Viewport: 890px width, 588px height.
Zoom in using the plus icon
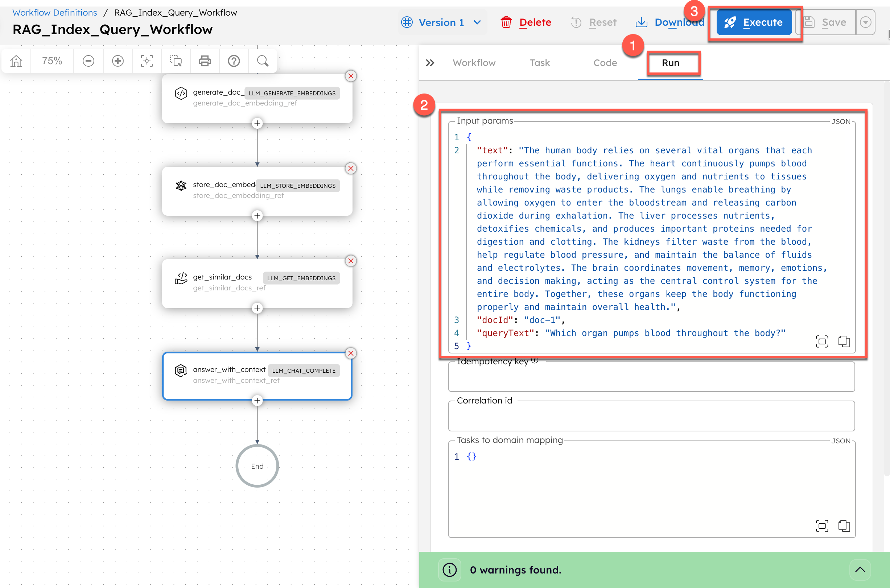pyautogui.click(x=118, y=61)
